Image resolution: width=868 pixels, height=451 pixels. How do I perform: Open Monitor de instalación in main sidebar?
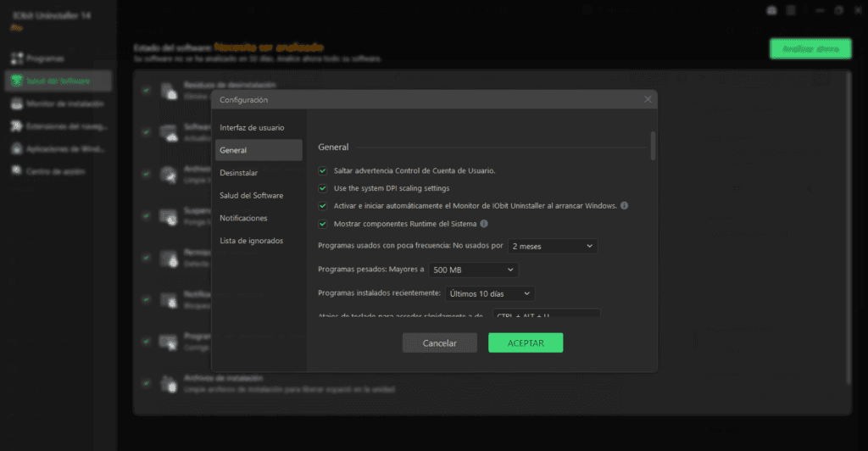[x=58, y=103]
